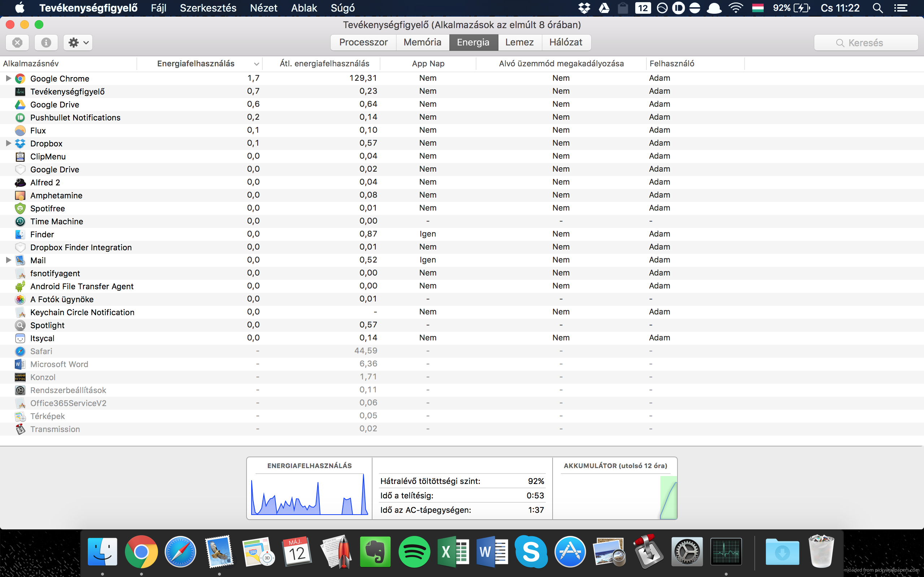Sort by App Nap column header
Screen dimensions: 924x577
(428, 64)
